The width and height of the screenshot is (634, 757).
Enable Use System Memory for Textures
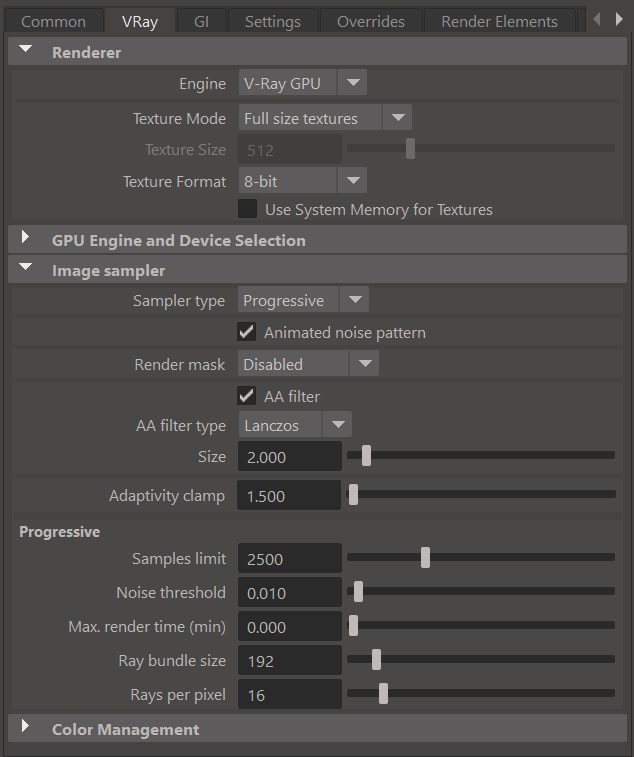pyautogui.click(x=247, y=210)
